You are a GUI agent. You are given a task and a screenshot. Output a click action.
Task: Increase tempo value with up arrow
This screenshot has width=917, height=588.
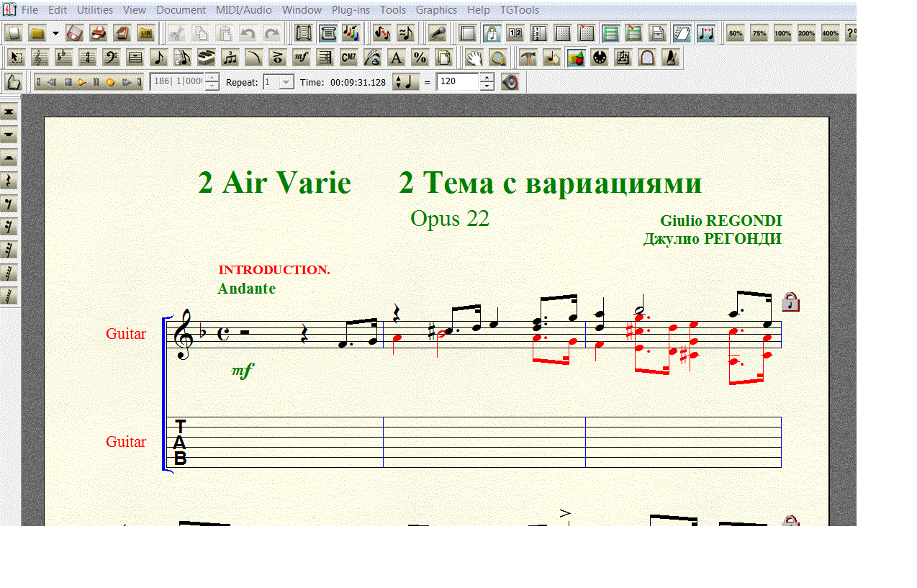pyautogui.click(x=487, y=77)
